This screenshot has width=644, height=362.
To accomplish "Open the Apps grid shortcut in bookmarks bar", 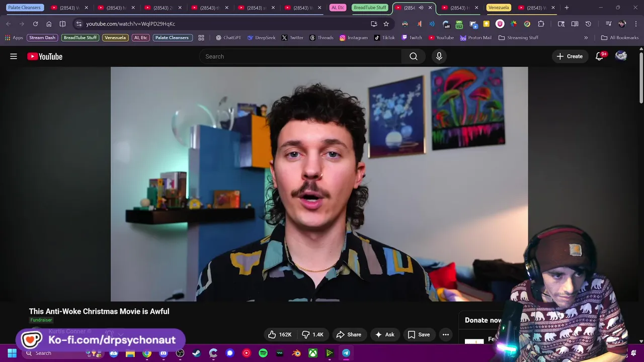I will pos(14,38).
